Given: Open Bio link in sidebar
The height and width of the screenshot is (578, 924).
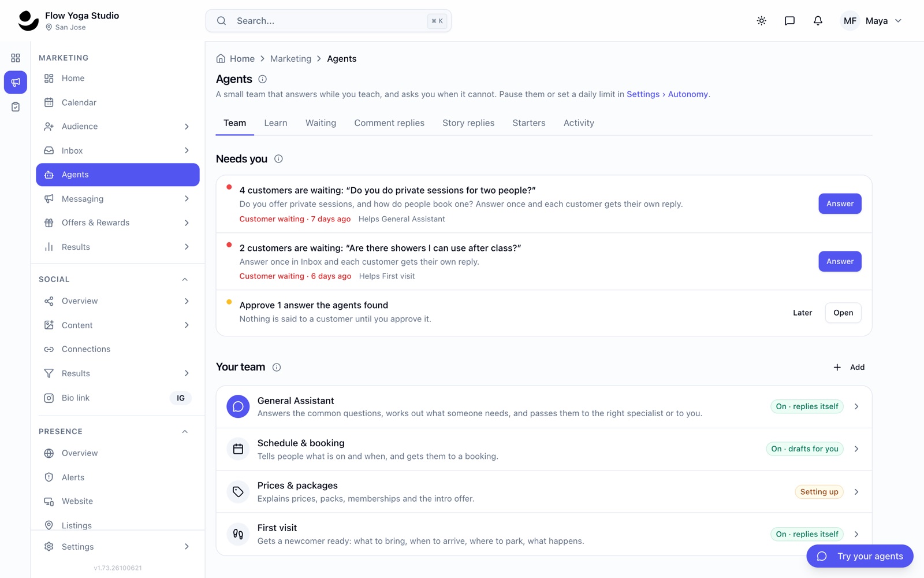Looking at the screenshot, I should click(118, 398).
